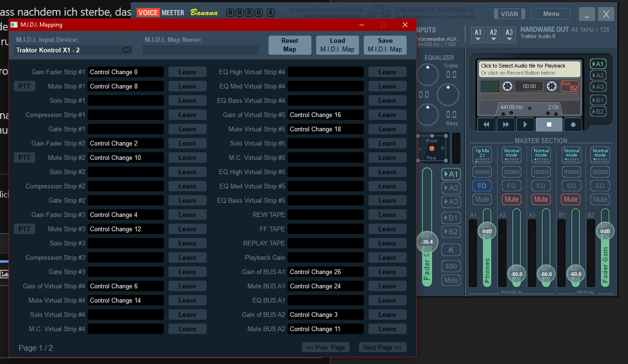The height and width of the screenshot is (364, 628).
Task: Click cassette display to select audio file
Action: click(x=529, y=69)
